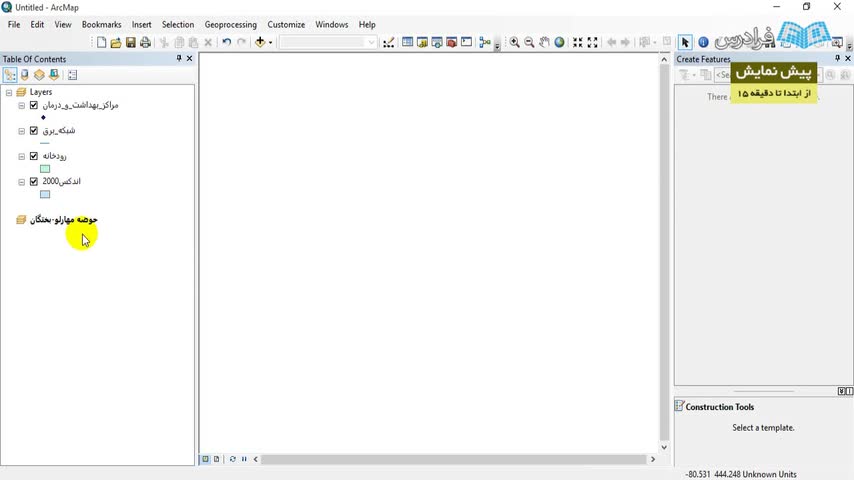Viewport: 854px width, 480px height.
Task: Create a new map document
Action: tap(101, 42)
